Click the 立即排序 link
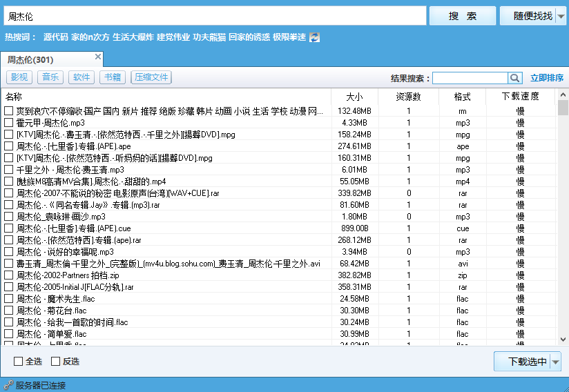The image size is (569, 392). pos(547,78)
